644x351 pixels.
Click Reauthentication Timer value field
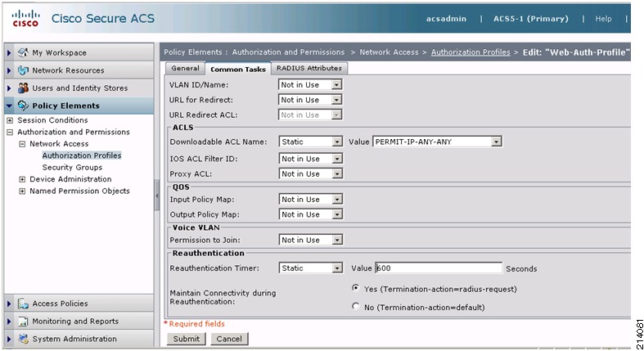coord(439,268)
